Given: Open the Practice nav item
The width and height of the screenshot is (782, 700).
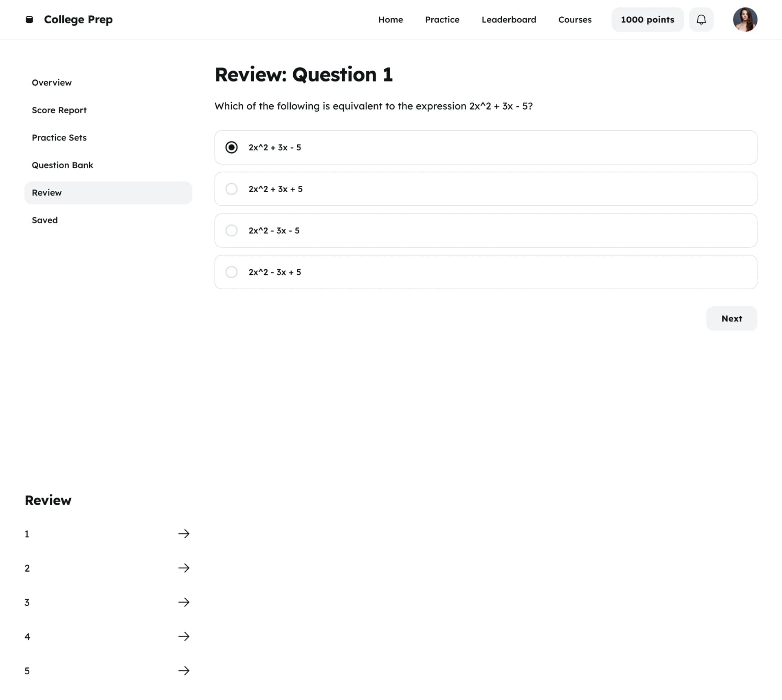Looking at the screenshot, I should tap(442, 20).
